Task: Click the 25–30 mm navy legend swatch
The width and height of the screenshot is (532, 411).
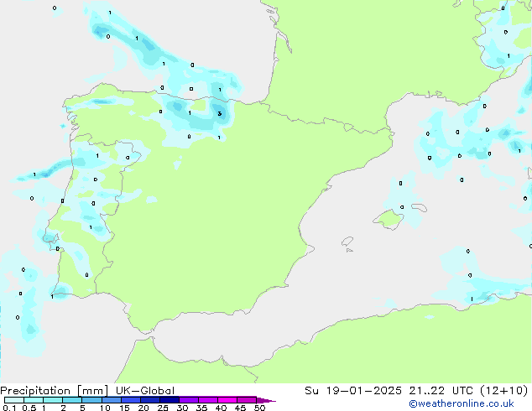Action: (170, 400)
